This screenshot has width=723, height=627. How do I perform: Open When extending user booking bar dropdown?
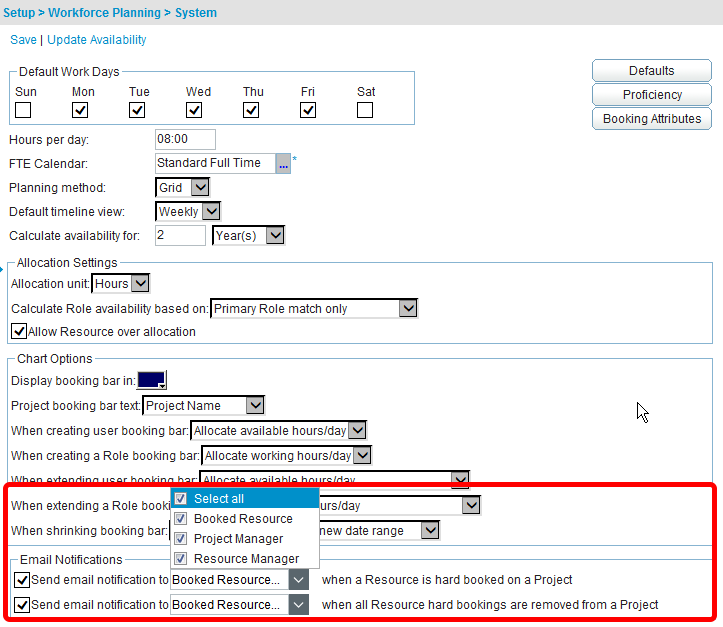(335, 479)
